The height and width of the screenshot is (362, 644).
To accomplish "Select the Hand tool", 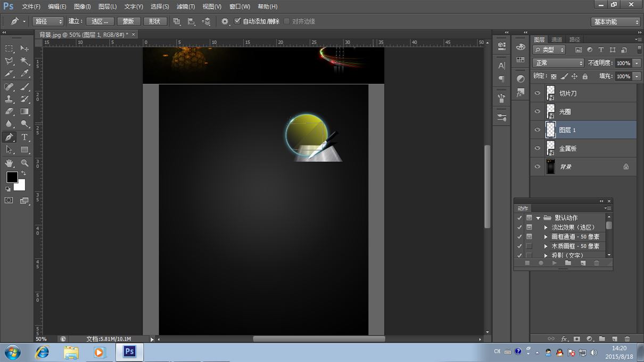I will tap(9, 163).
